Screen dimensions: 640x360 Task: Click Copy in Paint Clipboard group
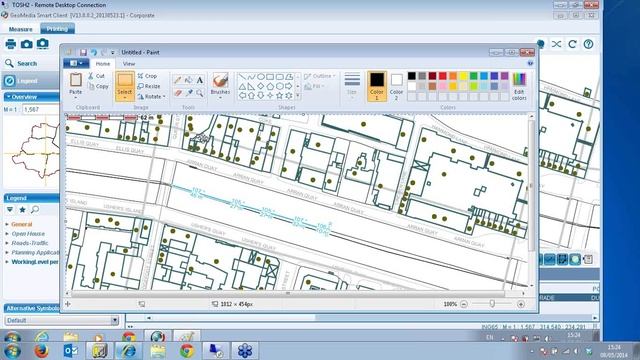pyautogui.click(x=98, y=86)
